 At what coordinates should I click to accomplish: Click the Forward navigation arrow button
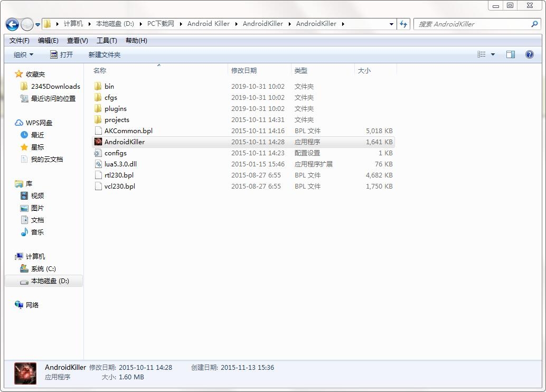[27, 24]
